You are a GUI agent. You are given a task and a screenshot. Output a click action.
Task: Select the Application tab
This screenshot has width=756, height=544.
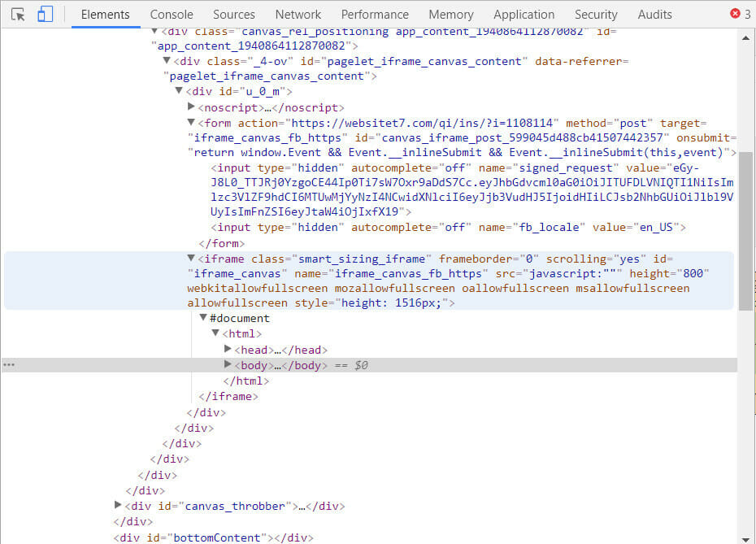point(524,15)
